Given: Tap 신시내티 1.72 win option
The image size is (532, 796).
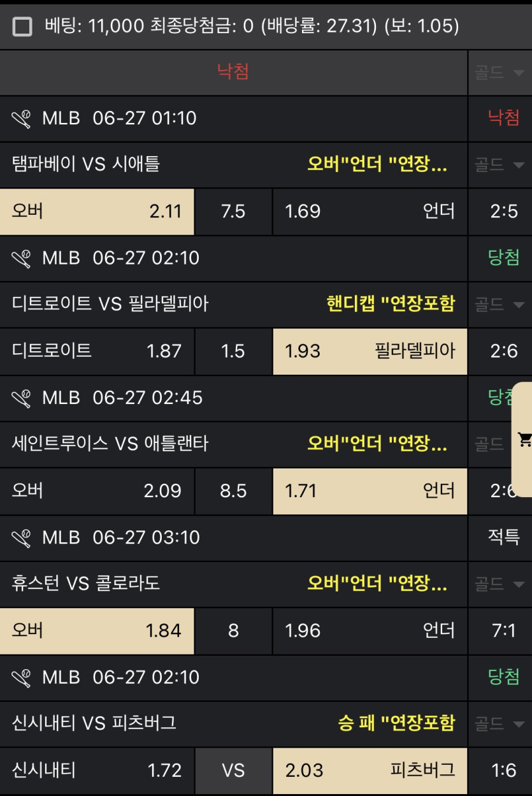Looking at the screenshot, I should coord(97,771).
